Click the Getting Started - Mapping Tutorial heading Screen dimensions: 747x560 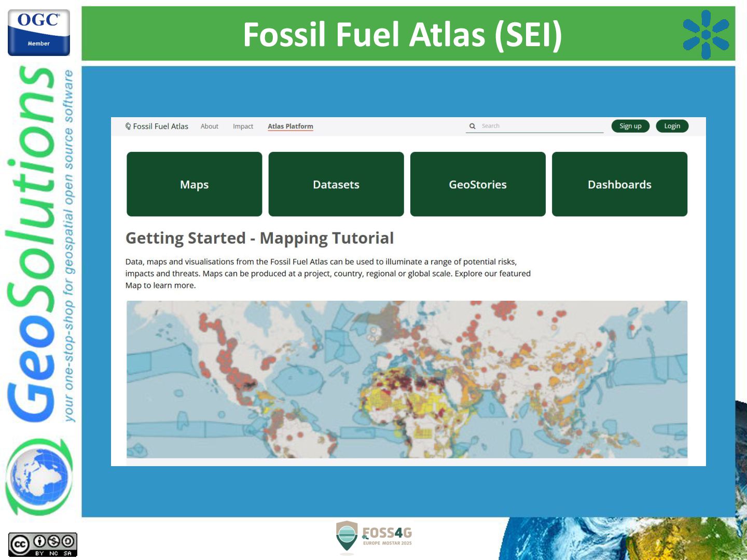260,238
